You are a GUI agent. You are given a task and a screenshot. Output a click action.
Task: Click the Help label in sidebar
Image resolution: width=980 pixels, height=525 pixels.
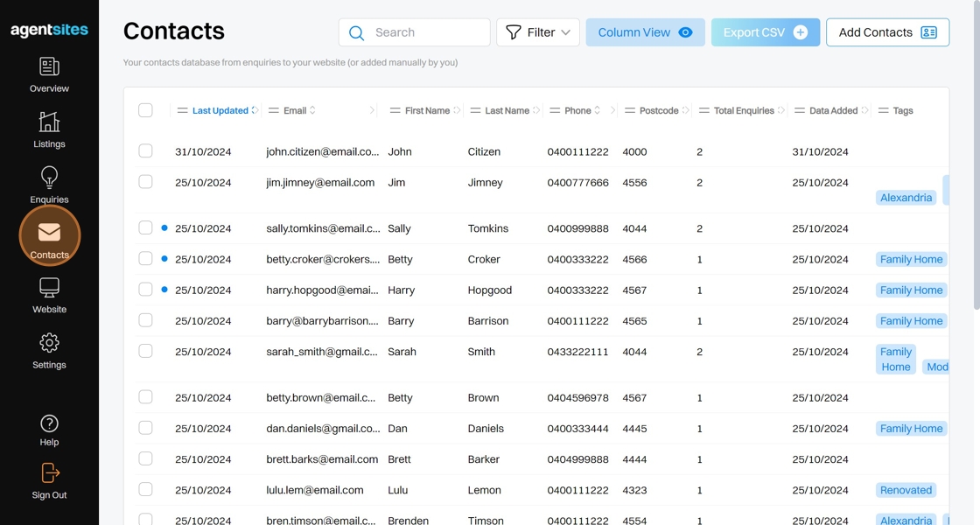[x=49, y=443]
